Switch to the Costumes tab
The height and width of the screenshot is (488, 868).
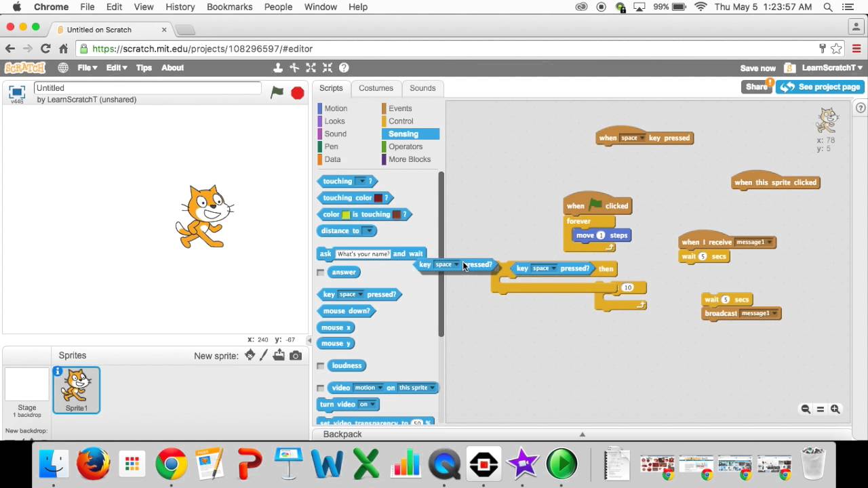376,88
